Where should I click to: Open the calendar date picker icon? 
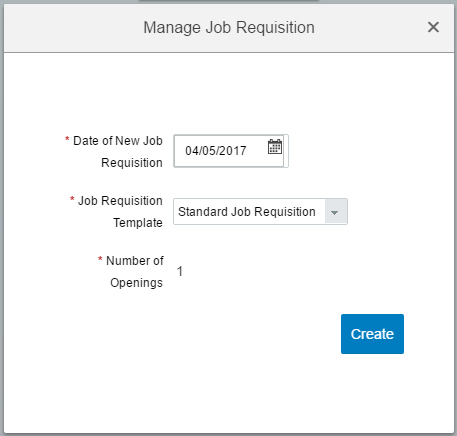(275, 147)
